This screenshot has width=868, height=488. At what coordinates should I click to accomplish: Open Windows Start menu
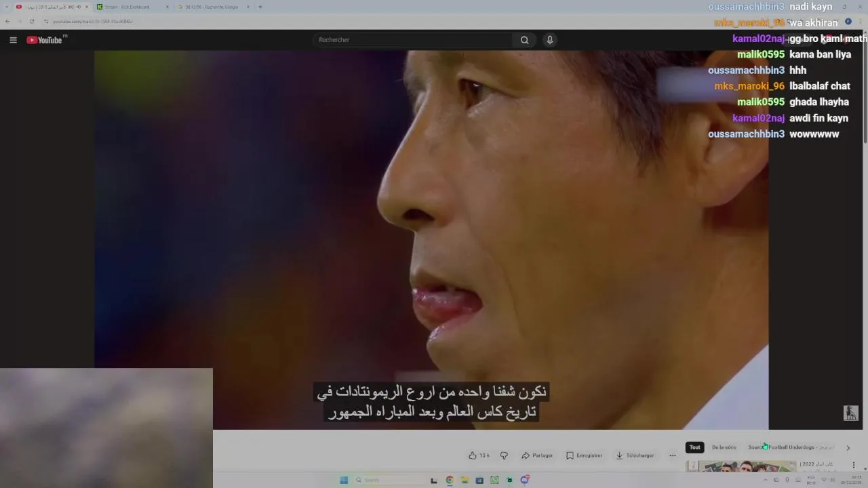pyautogui.click(x=344, y=480)
